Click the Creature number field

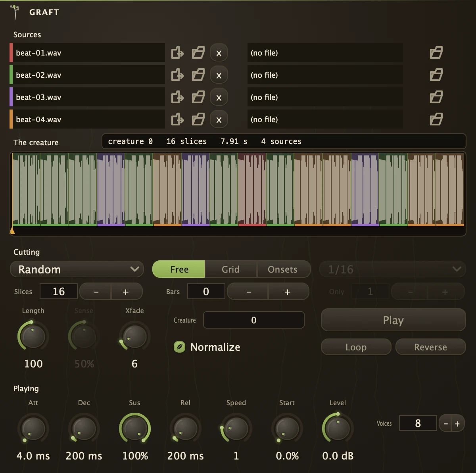(254, 320)
